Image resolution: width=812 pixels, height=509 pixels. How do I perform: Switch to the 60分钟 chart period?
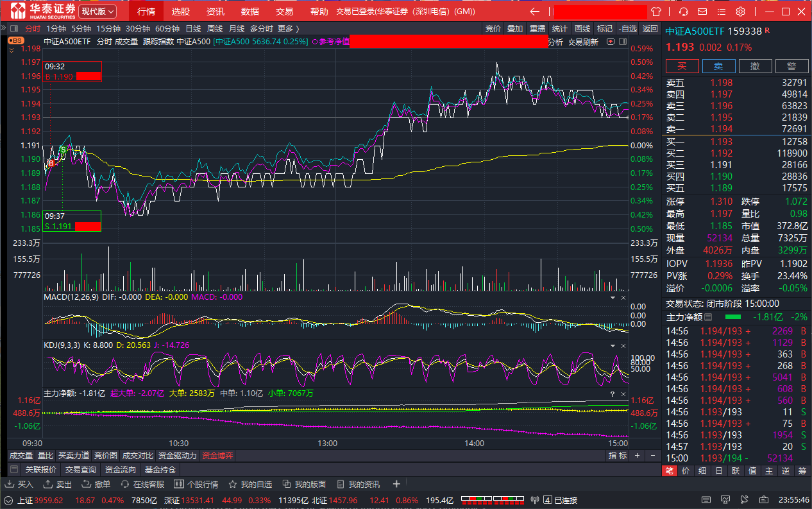pyautogui.click(x=167, y=28)
